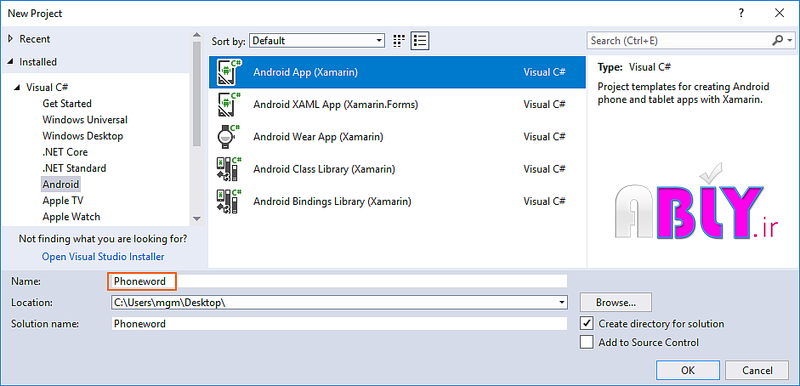Click the Android Class Library icon
The width and height of the screenshot is (800, 386).
coord(229,169)
